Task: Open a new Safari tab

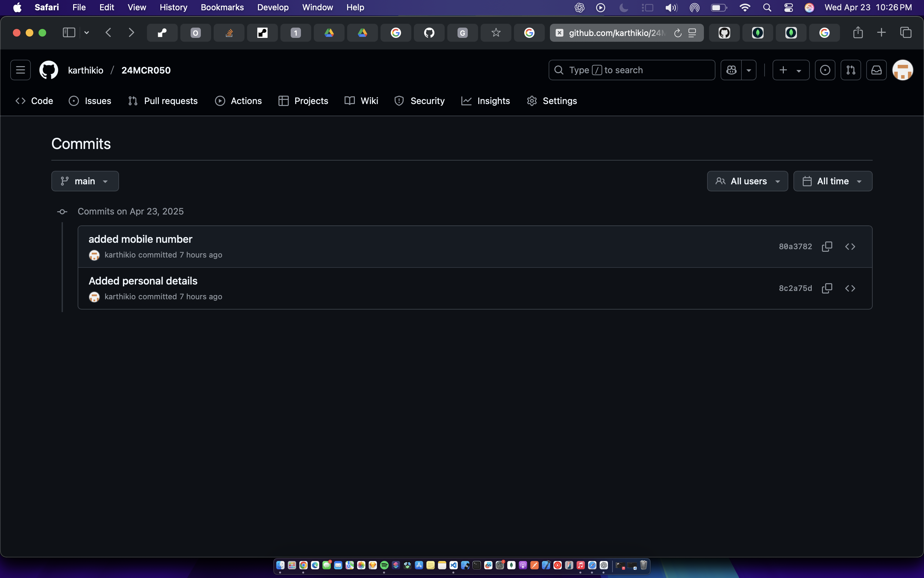Action: 882,32
